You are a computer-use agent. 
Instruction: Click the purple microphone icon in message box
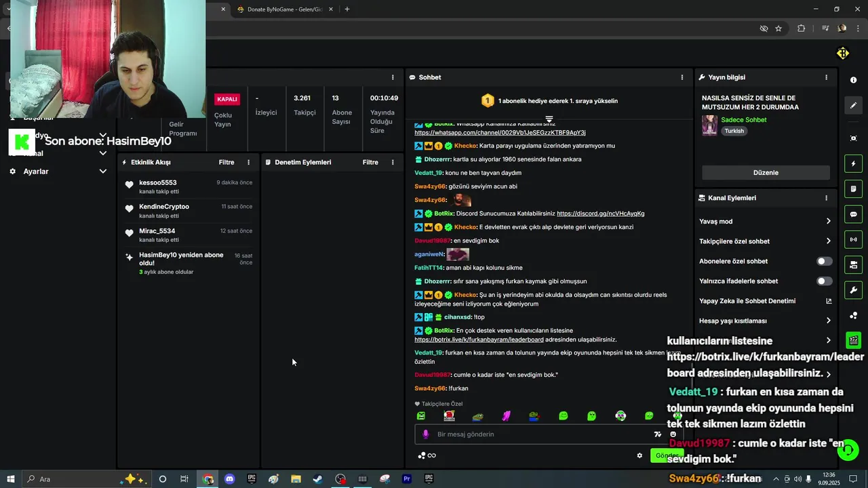click(x=426, y=434)
